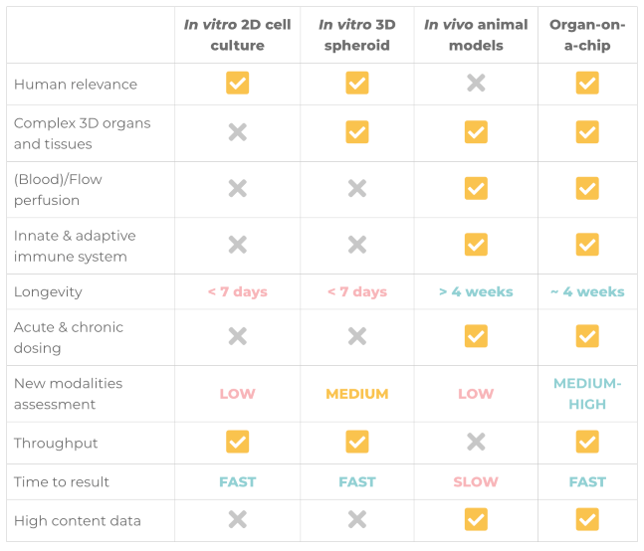Viewport: 644px width, 551px height.
Task: Click the In vivo animal models header
Action: point(476,35)
